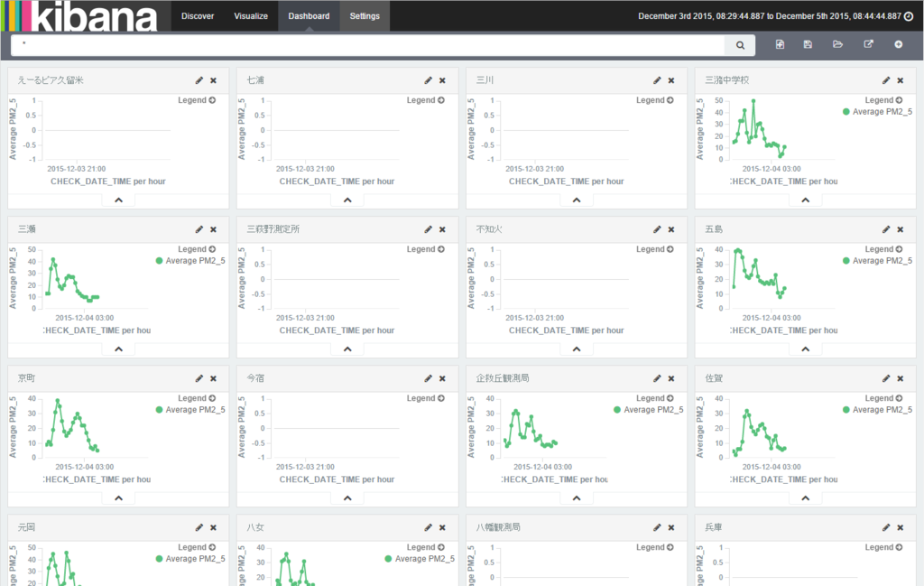Screen dimensions: 924x586
Task: Edit the 七浦 panel visualization
Action: coord(429,80)
